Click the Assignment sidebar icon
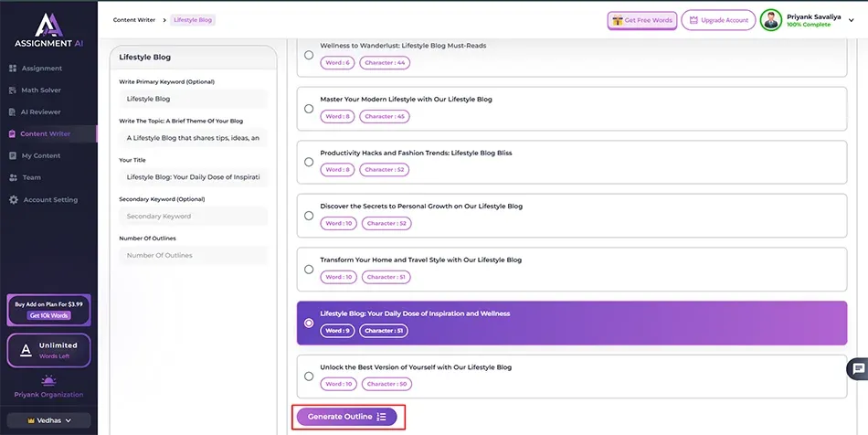The height and width of the screenshot is (435, 868). click(13, 69)
